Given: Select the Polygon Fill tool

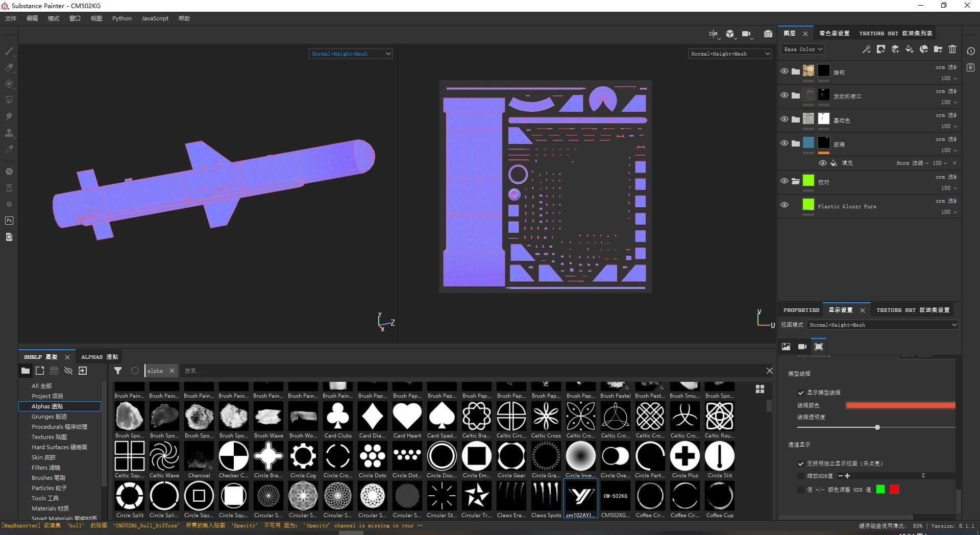Looking at the screenshot, I should [x=9, y=100].
